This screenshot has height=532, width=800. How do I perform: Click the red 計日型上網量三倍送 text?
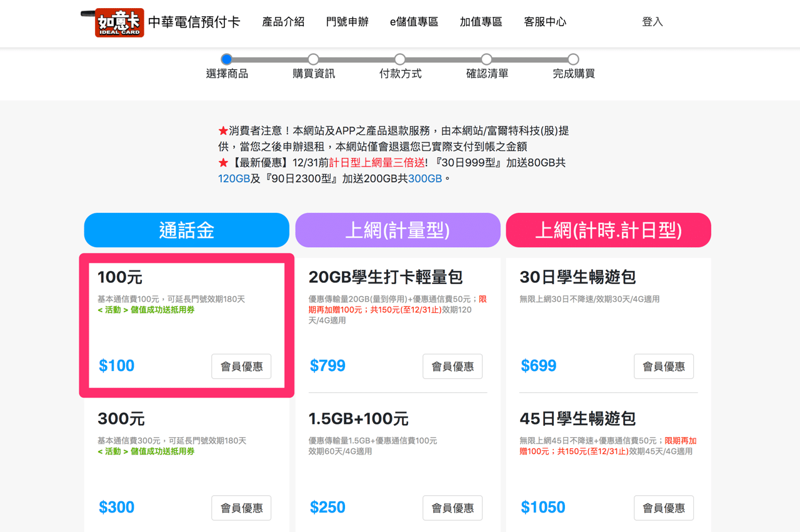pos(377,163)
